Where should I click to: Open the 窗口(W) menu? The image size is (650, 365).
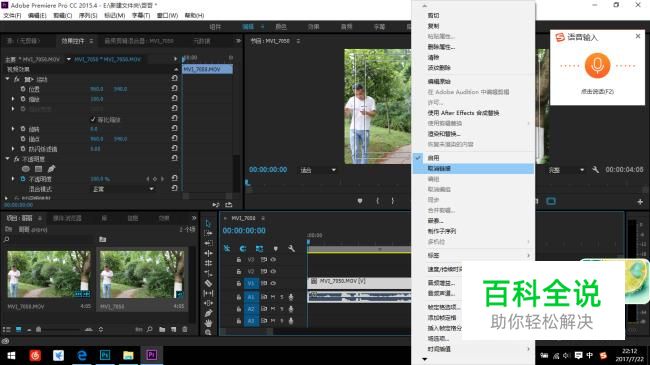(x=167, y=15)
